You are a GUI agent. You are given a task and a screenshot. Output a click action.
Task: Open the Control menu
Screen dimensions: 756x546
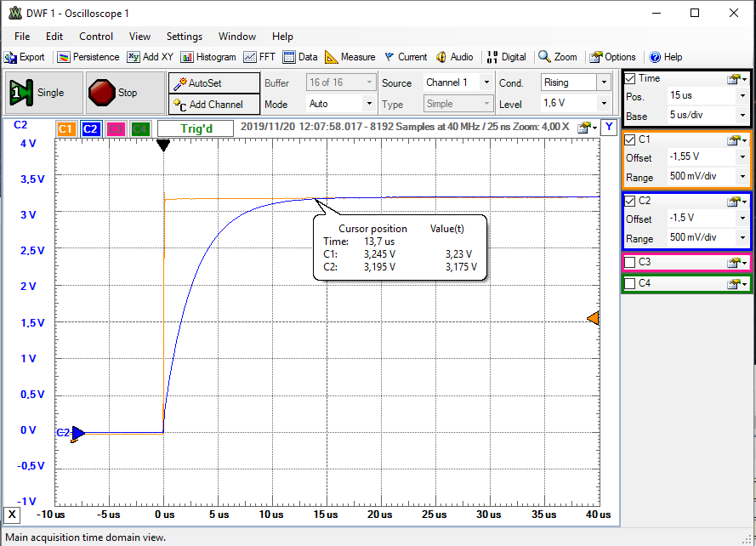[x=96, y=37]
